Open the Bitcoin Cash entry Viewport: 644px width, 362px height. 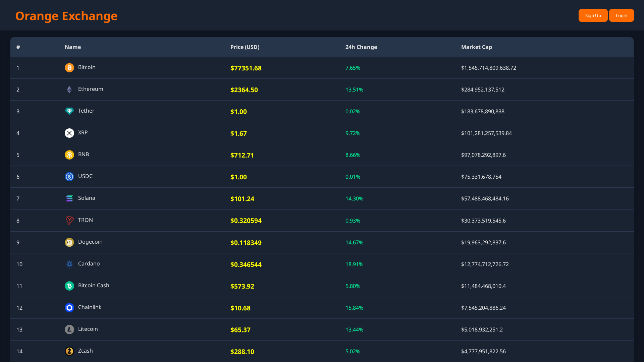[x=93, y=286]
